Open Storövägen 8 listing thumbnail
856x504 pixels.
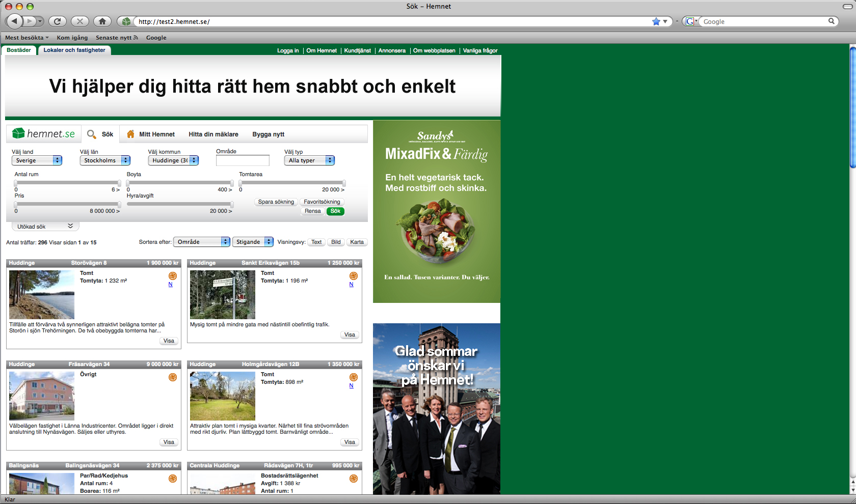(42, 295)
